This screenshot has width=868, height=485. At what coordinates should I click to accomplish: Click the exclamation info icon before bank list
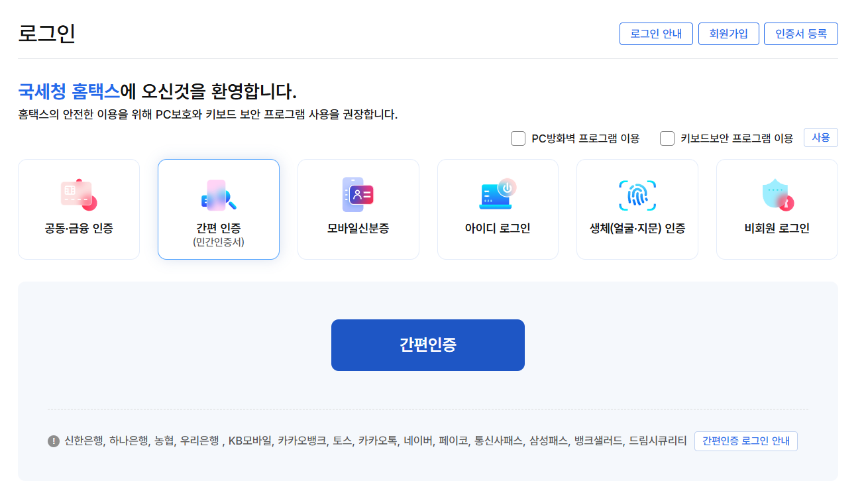[54, 441]
